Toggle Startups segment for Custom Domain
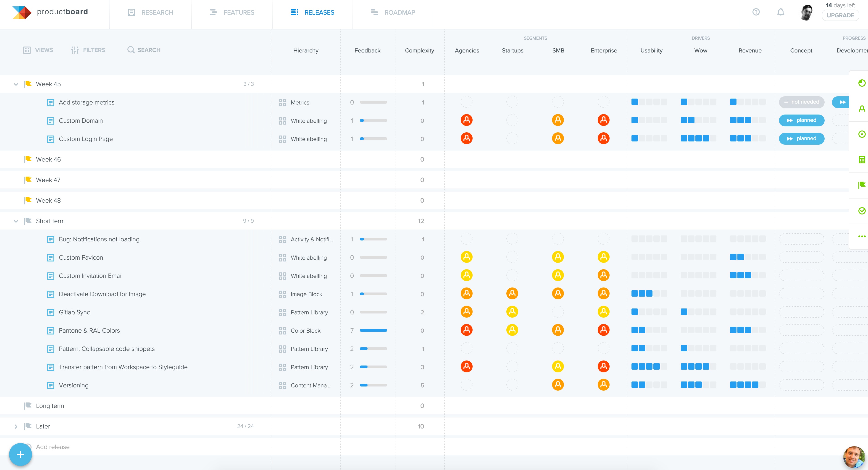This screenshot has height=470, width=868. pos(512,120)
